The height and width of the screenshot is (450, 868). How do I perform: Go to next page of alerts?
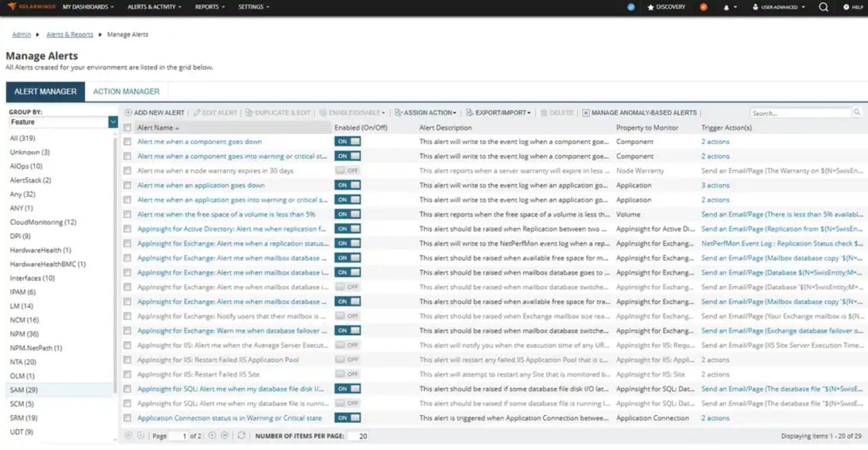pyautogui.click(x=212, y=435)
